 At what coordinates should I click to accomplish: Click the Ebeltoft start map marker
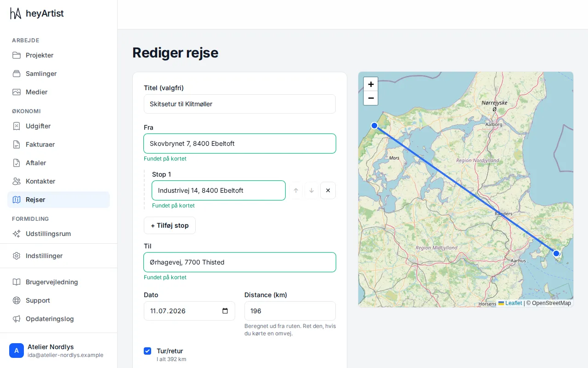point(556,253)
